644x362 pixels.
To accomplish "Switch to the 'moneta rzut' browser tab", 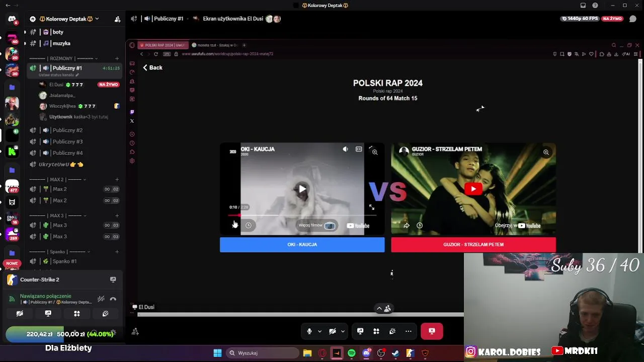I will pyautogui.click(x=215, y=45).
